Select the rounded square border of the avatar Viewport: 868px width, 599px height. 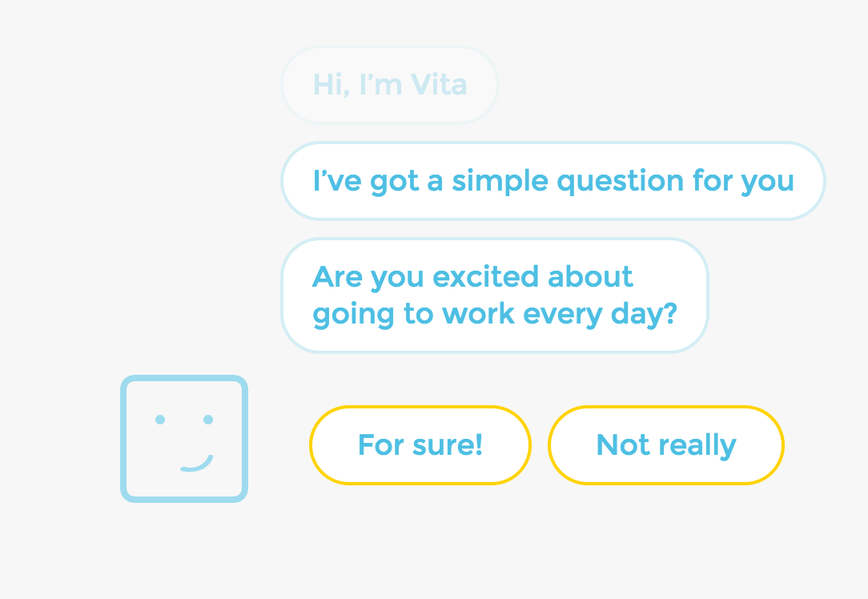click(184, 378)
